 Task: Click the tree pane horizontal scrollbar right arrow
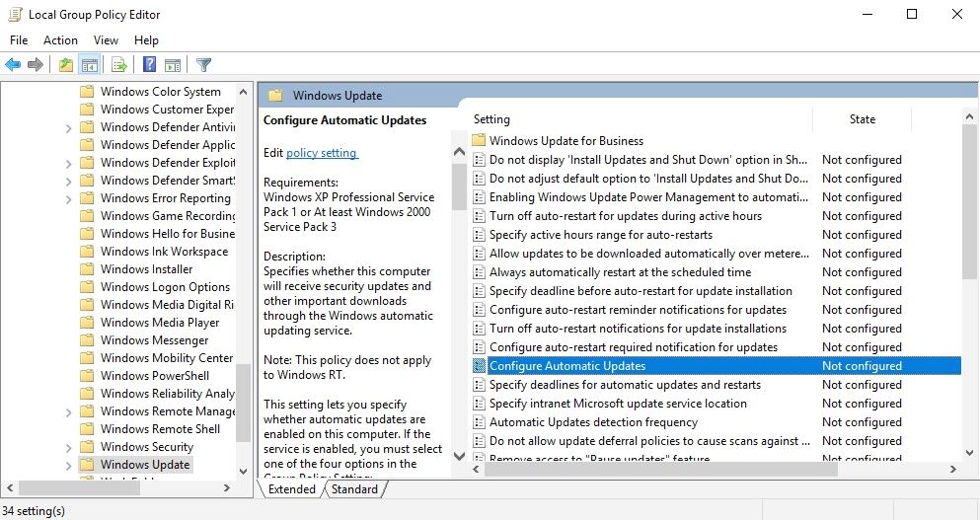(227, 487)
